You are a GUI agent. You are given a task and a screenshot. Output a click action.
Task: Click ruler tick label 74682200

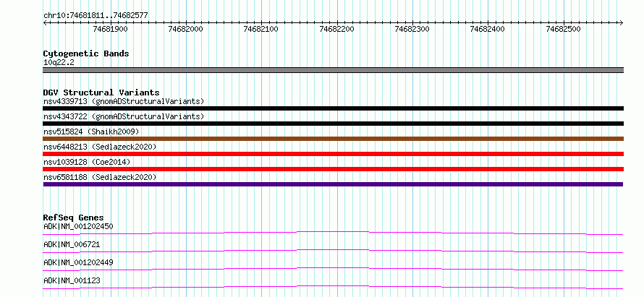click(336, 29)
